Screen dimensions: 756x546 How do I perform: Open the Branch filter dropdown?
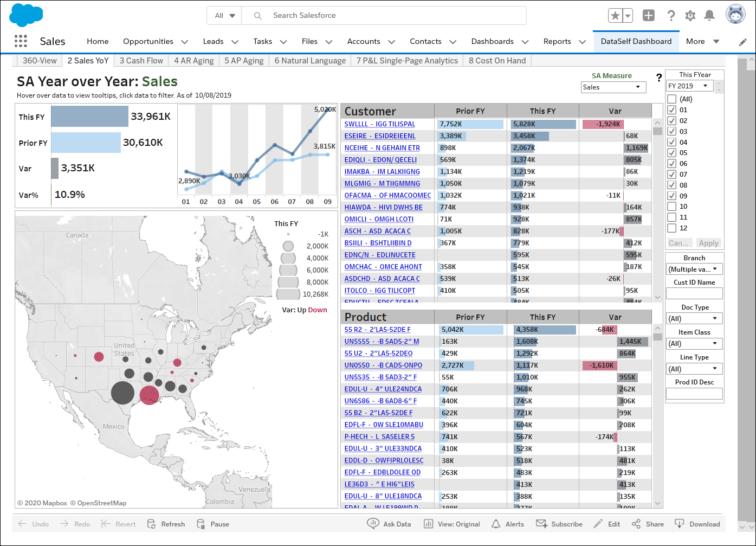694,269
